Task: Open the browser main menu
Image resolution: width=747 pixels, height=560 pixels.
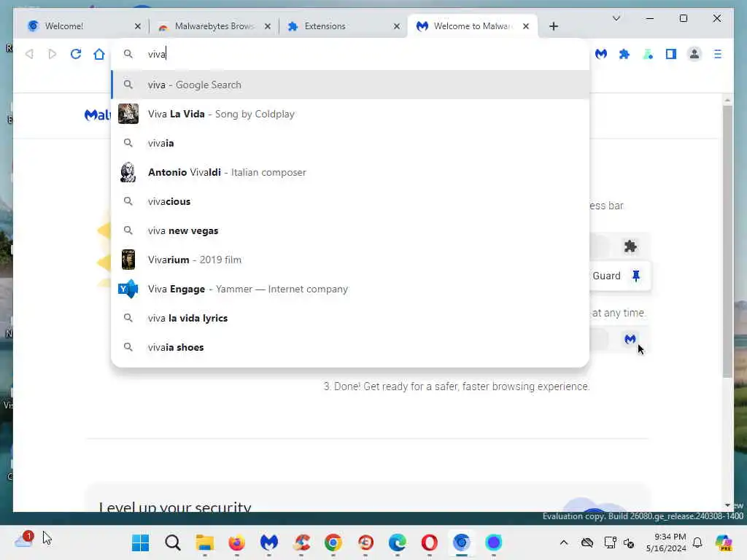Action: click(x=718, y=54)
